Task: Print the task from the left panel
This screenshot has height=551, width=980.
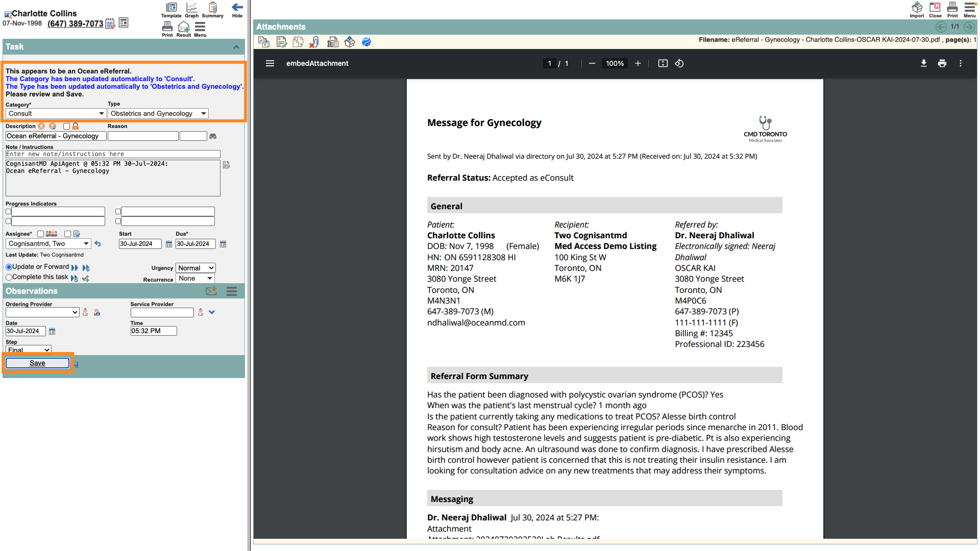Action: click(x=167, y=29)
